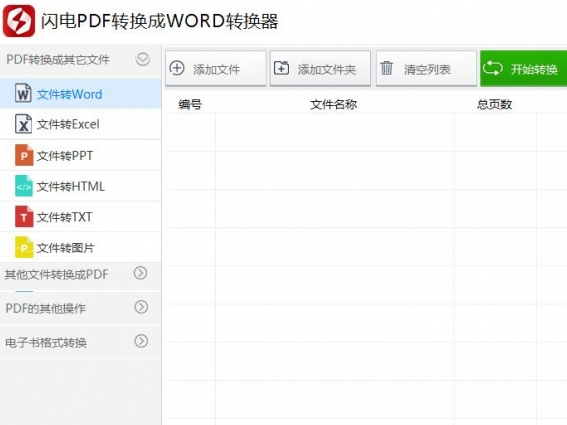Click the Excel X file icon
The image size is (567, 425).
pyautogui.click(x=23, y=124)
